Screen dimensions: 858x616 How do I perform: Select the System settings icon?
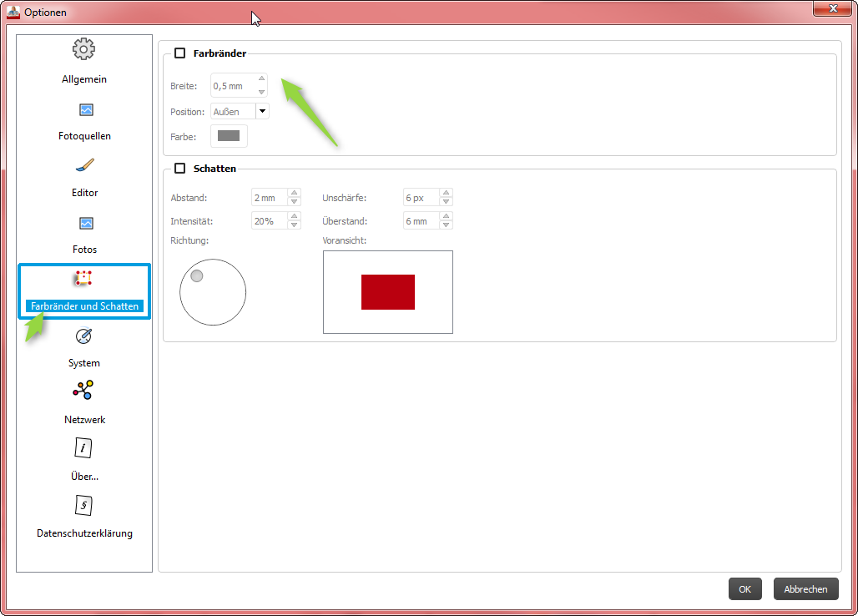tap(84, 336)
